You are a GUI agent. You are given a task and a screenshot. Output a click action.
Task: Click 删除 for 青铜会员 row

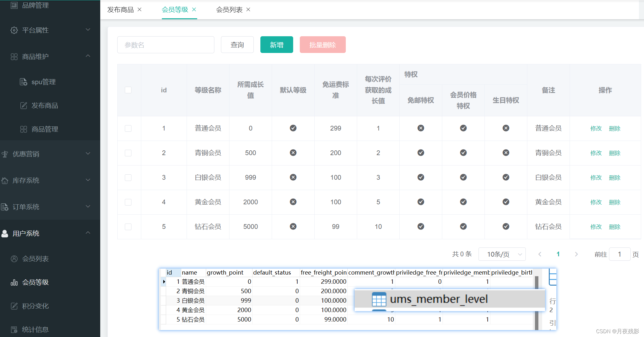[x=614, y=153]
